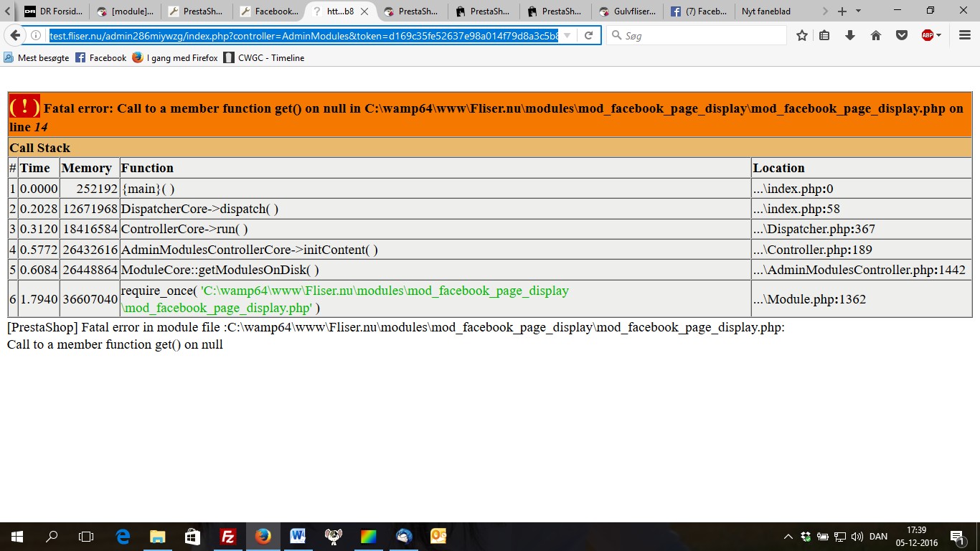Open Task View on taskbar

[x=86, y=537]
